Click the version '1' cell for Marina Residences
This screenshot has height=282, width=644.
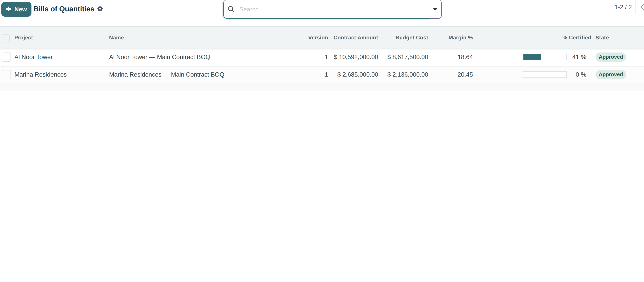tap(326, 75)
